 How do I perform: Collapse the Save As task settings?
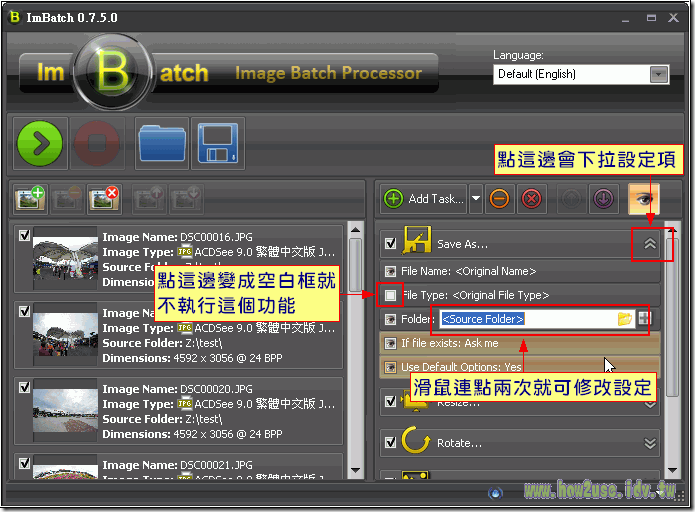click(650, 243)
